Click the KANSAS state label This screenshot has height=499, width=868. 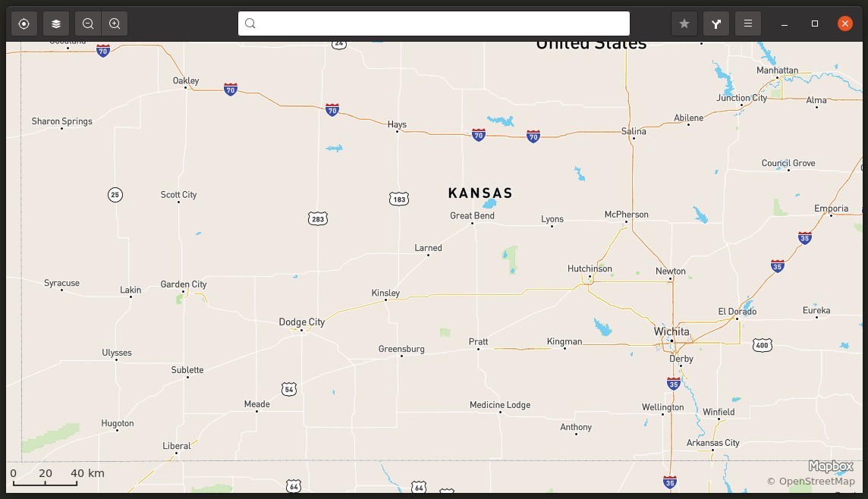click(x=480, y=193)
